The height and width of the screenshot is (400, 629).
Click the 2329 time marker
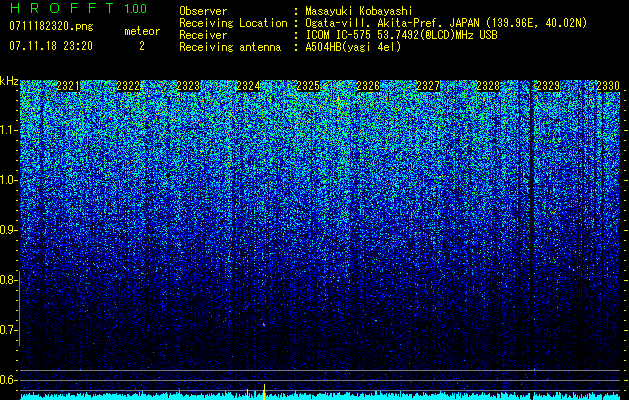[548, 86]
